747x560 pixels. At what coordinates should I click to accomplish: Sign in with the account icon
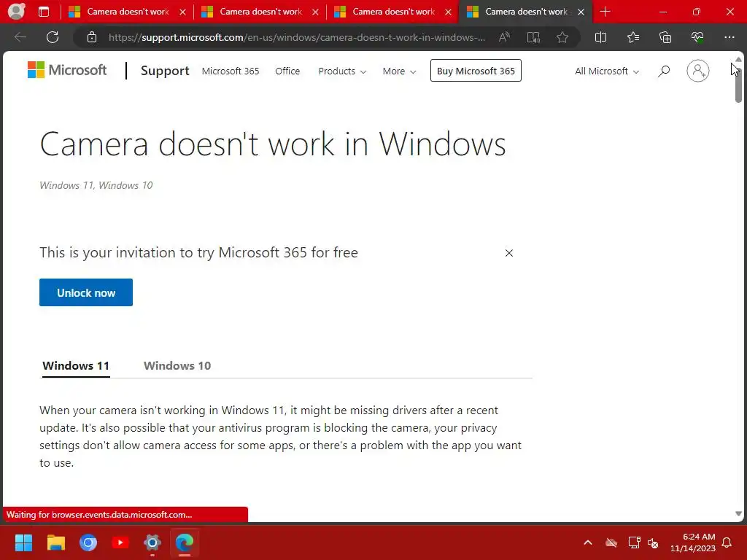point(697,71)
